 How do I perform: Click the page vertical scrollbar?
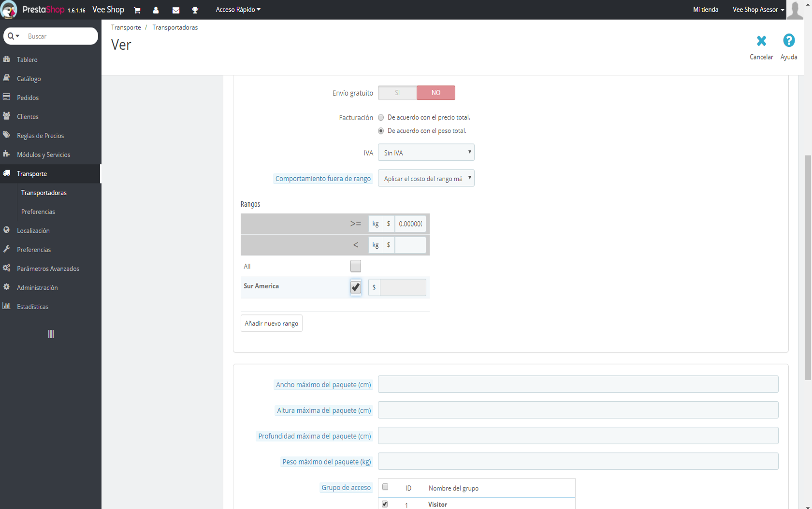pyautogui.click(x=808, y=268)
